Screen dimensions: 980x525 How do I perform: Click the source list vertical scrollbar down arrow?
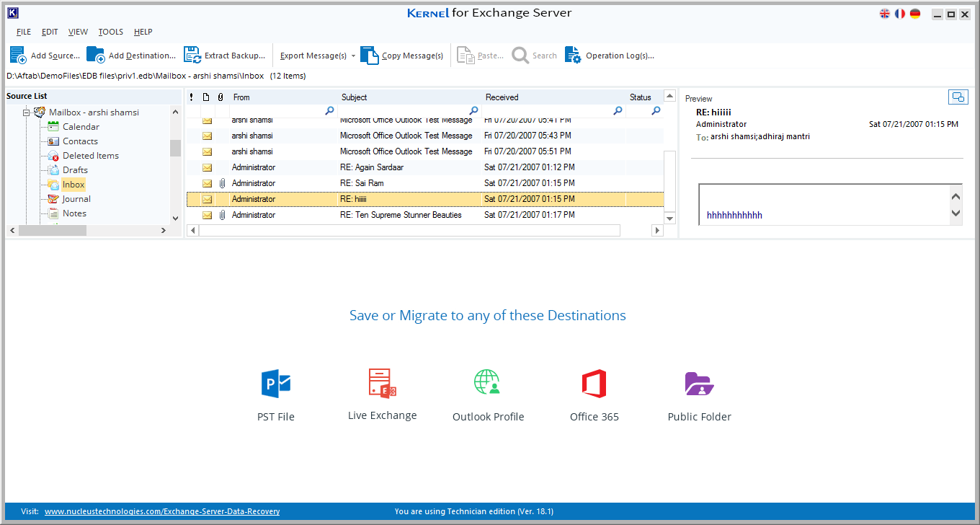tap(175, 218)
